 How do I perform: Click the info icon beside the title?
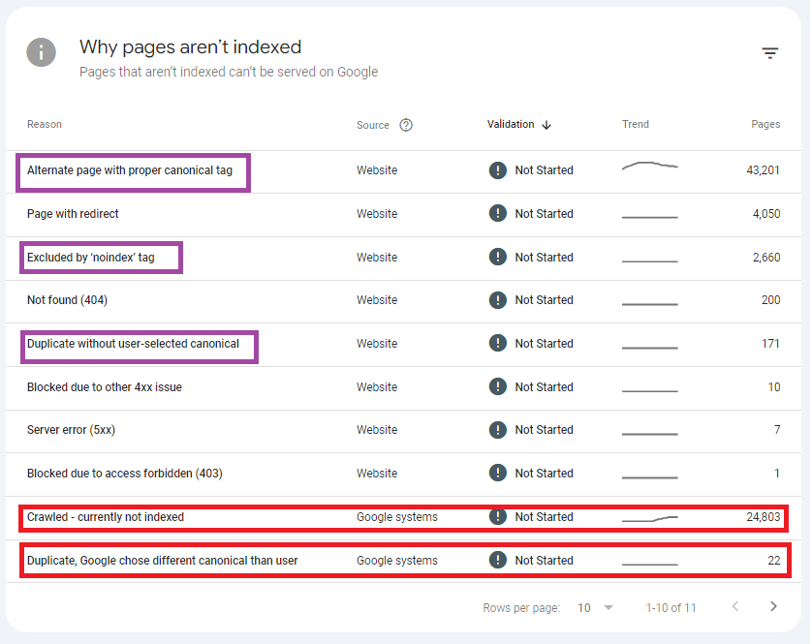point(42,52)
